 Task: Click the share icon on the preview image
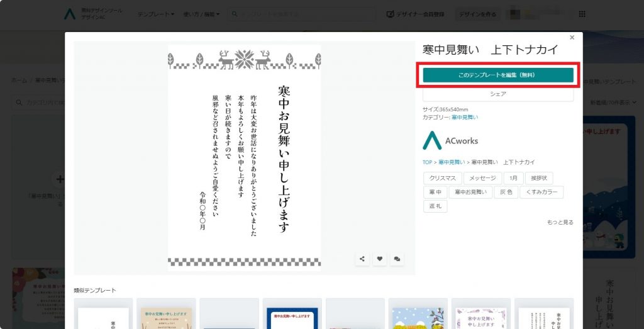tap(362, 259)
